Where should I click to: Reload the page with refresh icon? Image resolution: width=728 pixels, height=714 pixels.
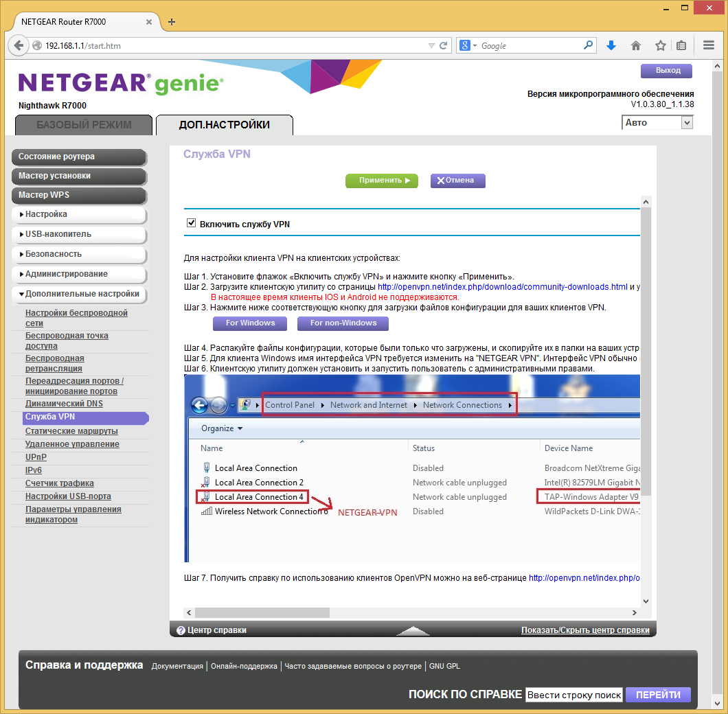[x=443, y=45]
